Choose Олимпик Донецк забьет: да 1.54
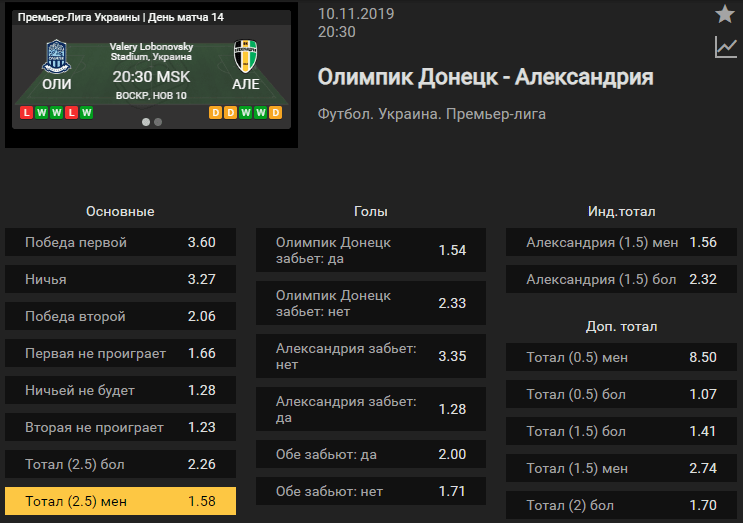 click(371, 250)
